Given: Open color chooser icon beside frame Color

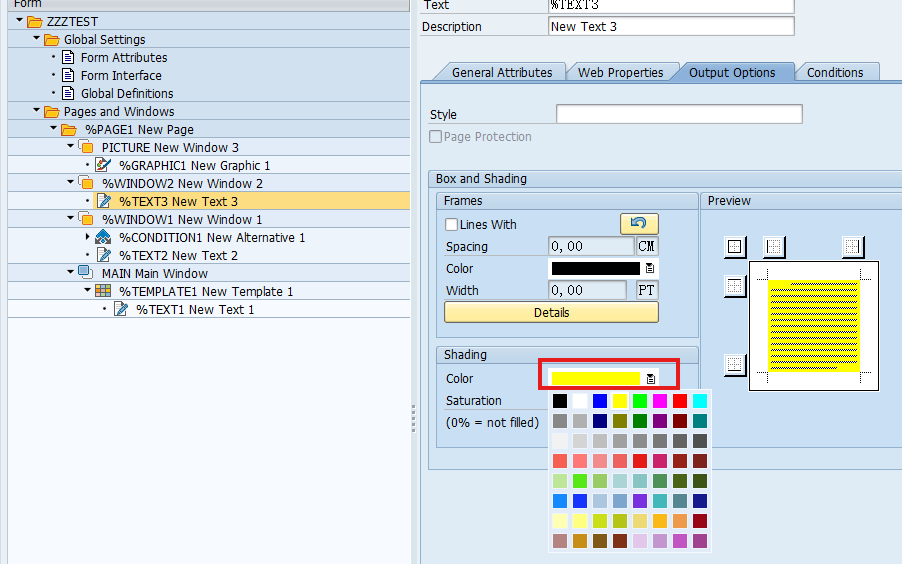Looking at the screenshot, I should (649, 268).
